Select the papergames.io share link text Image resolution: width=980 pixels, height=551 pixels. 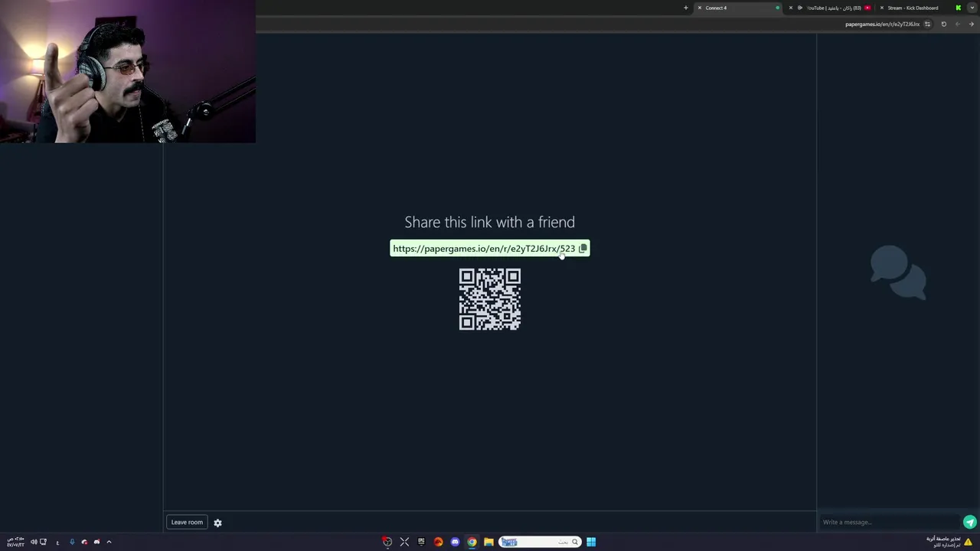pyautogui.click(x=484, y=249)
